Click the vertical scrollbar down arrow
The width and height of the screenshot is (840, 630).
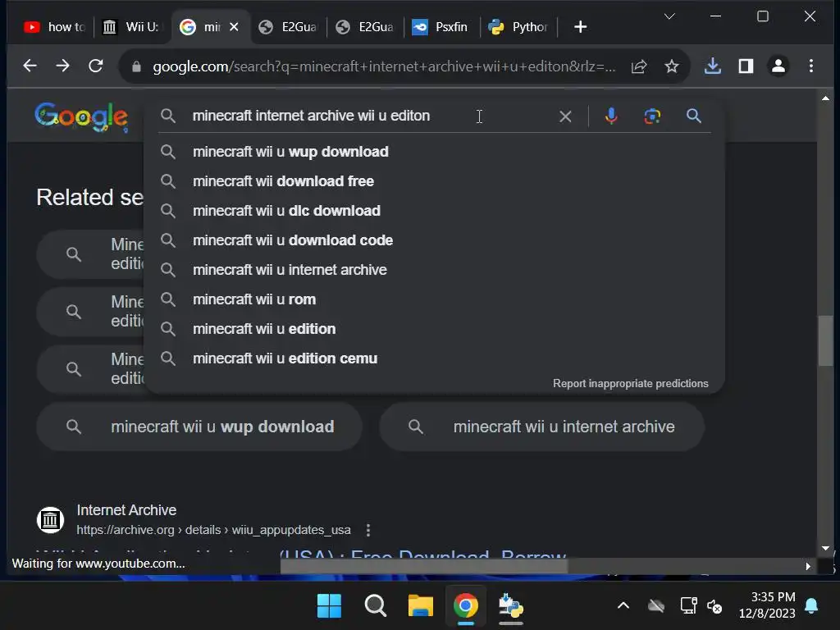825,548
